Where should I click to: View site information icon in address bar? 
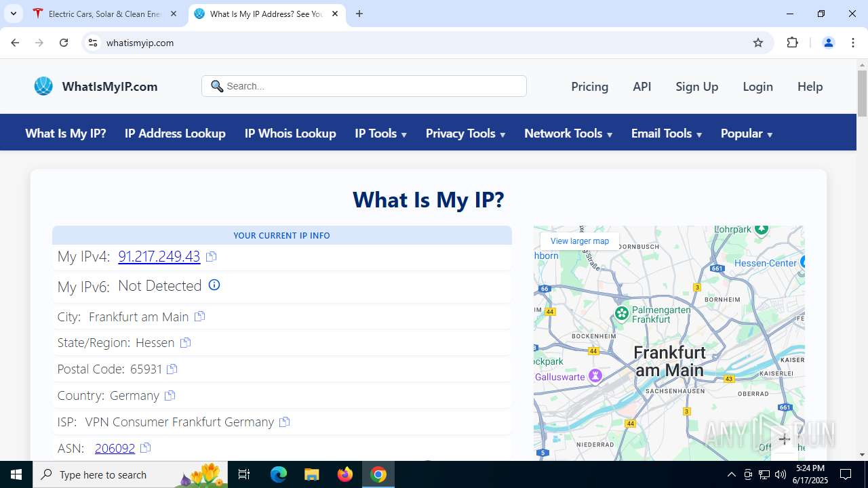93,43
